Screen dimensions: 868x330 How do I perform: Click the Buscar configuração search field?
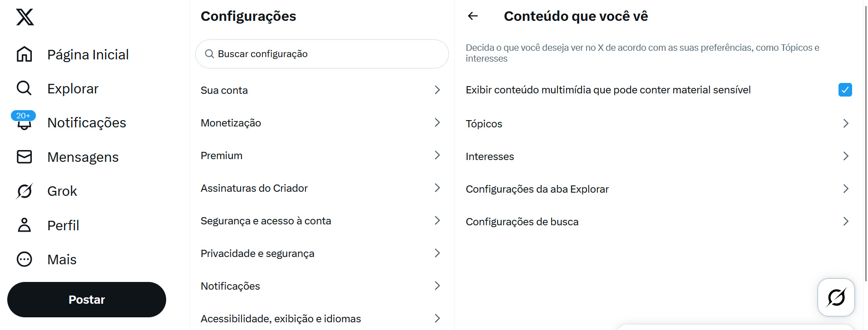point(322,54)
